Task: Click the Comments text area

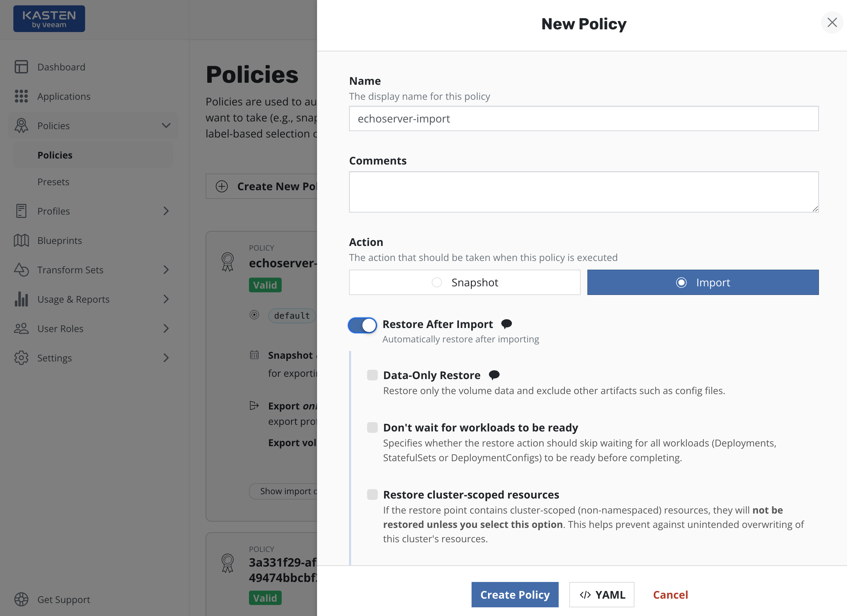Action: (583, 192)
